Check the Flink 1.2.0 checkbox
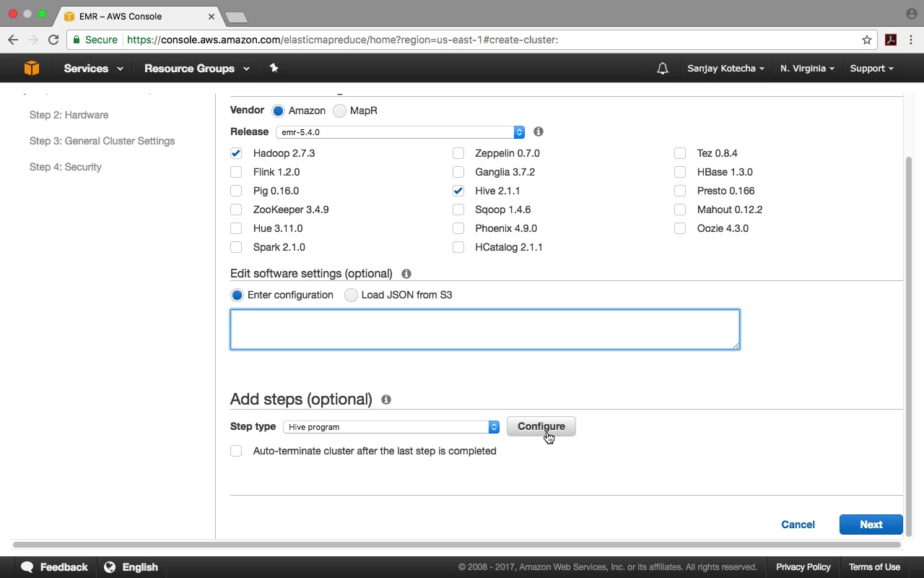Viewport: 924px width, 578px height. coord(236,172)
